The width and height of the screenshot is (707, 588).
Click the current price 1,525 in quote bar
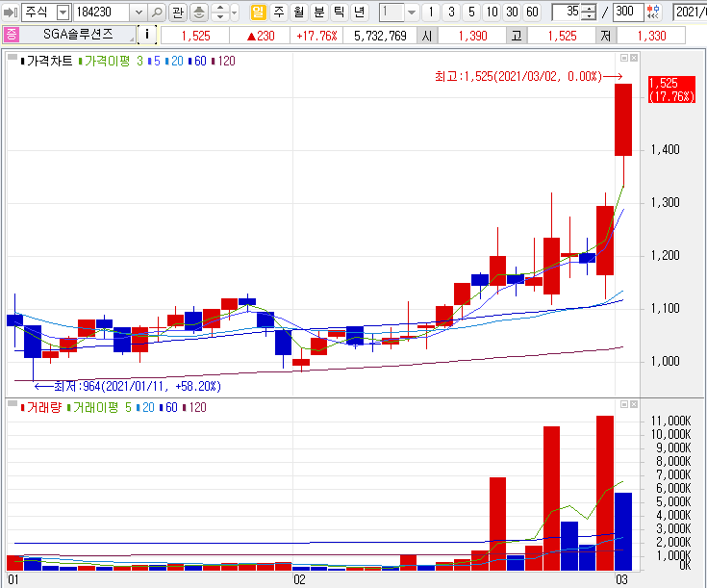click(195, 36)
